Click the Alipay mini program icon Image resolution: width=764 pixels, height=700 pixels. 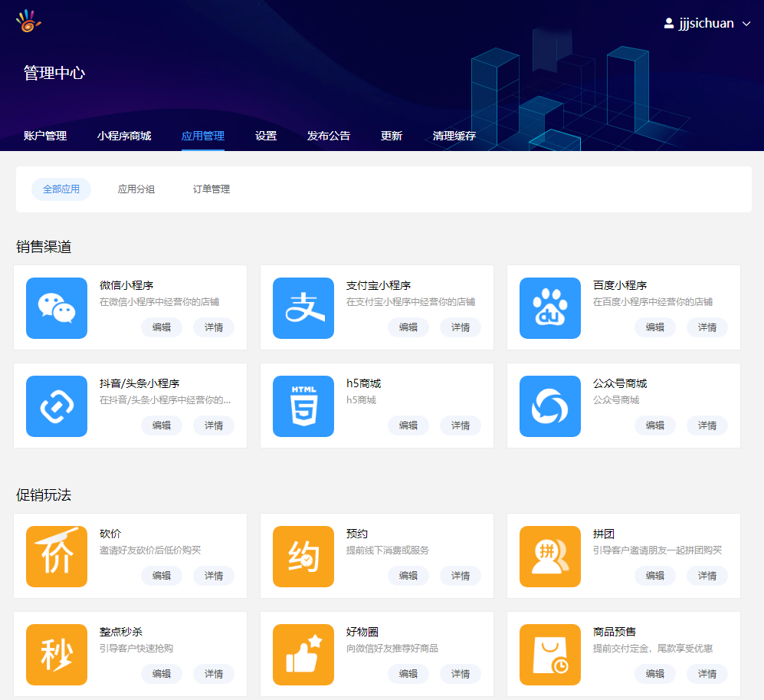[x=303, y=308]
